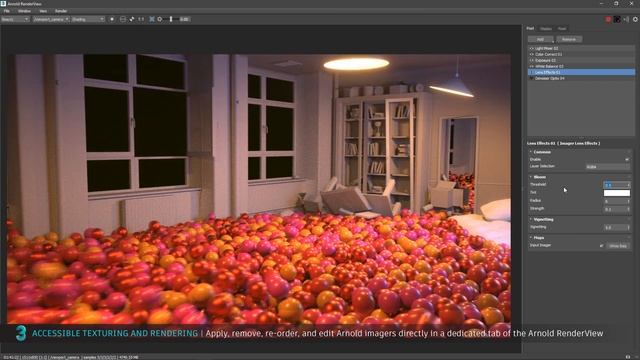Toggle visibility of Color Correct imager
Screen dimensions: 640x360
[x=531, y=54]
